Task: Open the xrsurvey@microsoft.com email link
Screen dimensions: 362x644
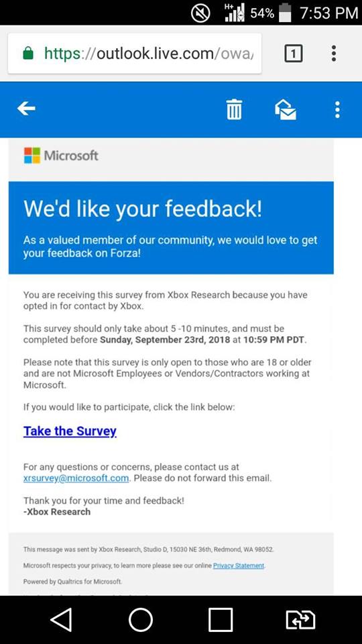Action: click(x=76, y=478)
